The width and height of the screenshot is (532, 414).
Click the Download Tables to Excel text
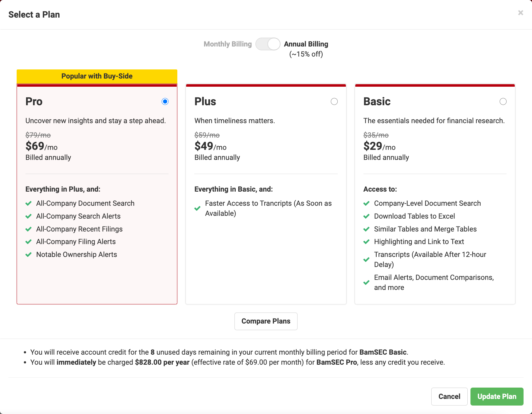point(415,216)
